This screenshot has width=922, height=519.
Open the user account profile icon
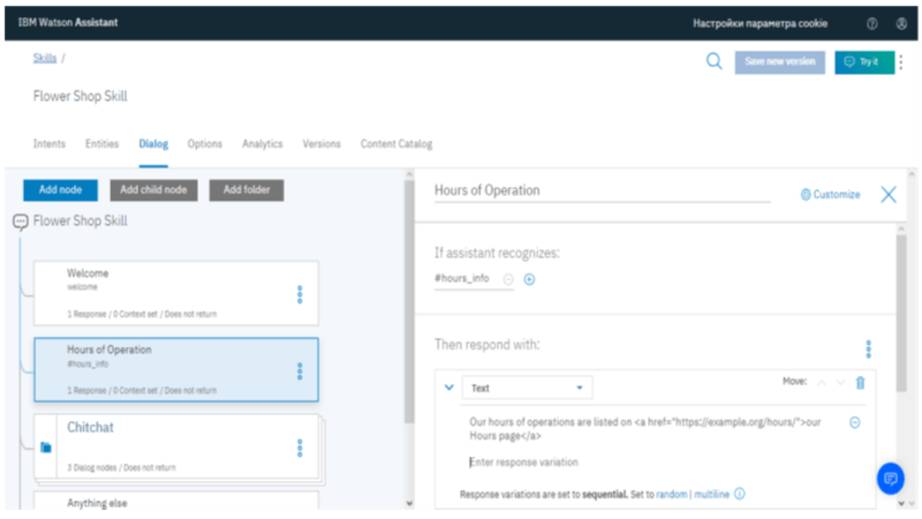[x=901, y=23]
